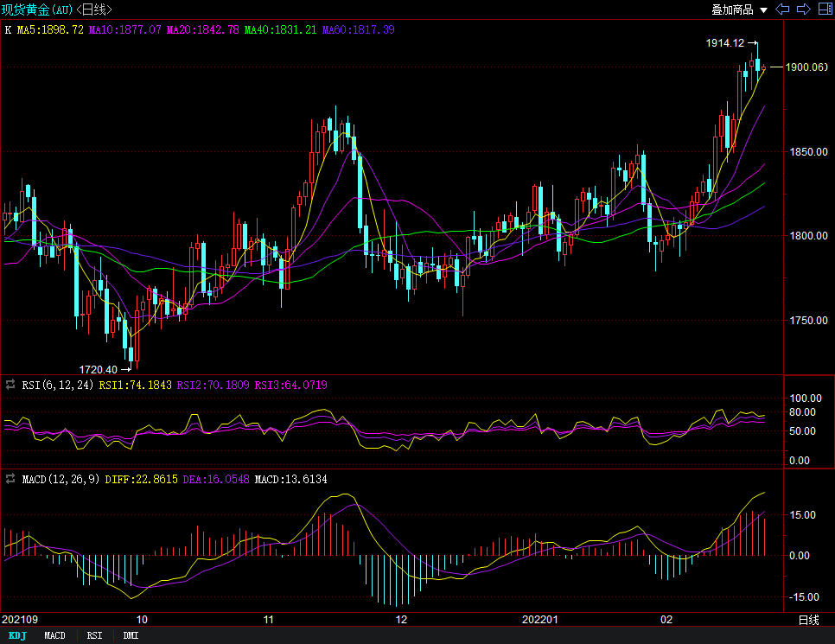The image size is (835, 644).
Task: Click the current price 1900.06 label
Action: pos(806,67)
